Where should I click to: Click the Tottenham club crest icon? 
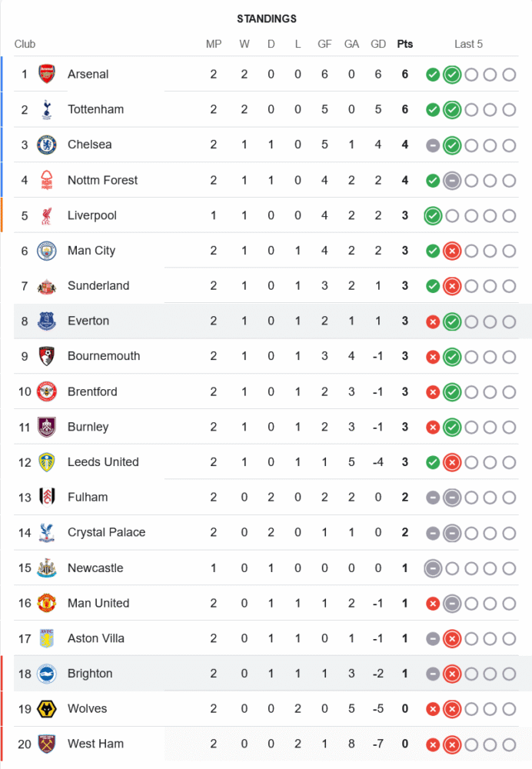(47, 110)
